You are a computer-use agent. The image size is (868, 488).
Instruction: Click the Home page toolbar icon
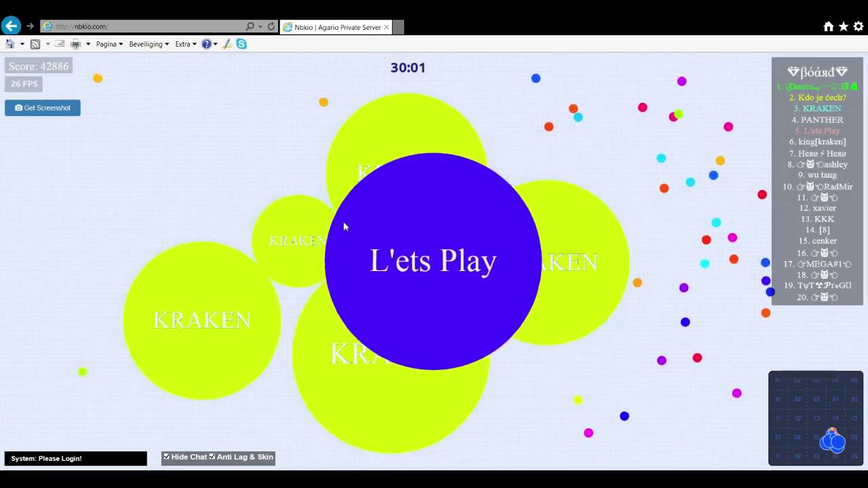tap(9, 44)
